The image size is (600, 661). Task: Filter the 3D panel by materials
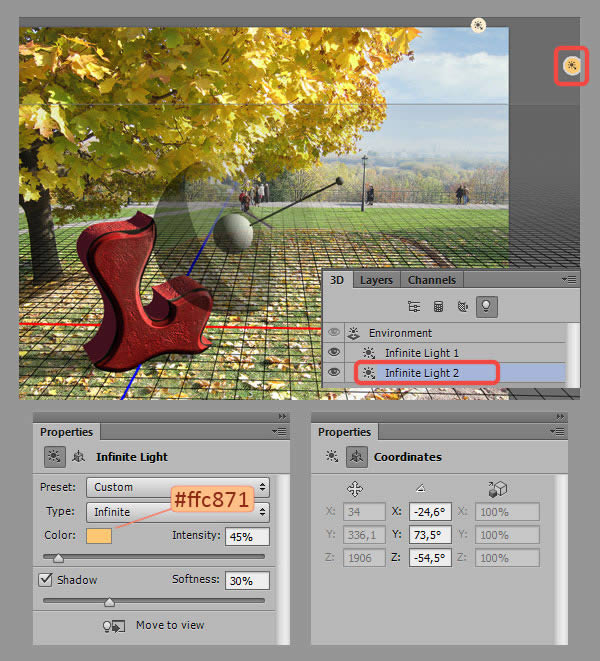(461, 307)
